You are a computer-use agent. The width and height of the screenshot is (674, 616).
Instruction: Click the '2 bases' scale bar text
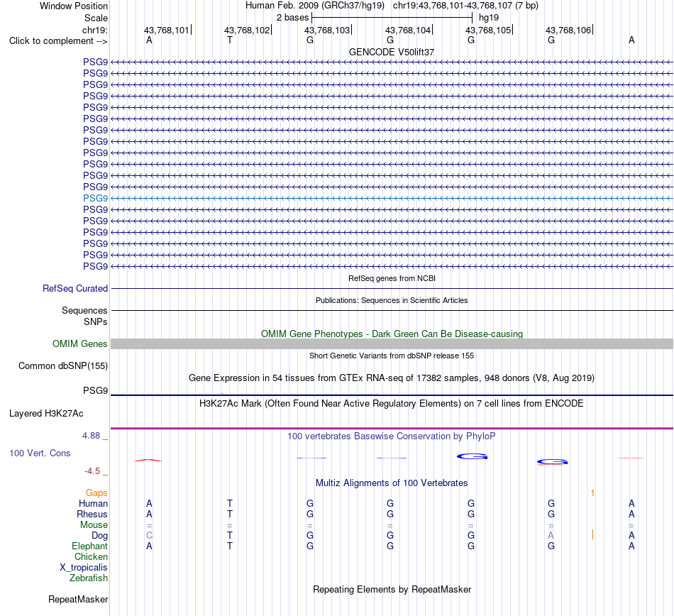pyautogui.click(x=292, y=18)
